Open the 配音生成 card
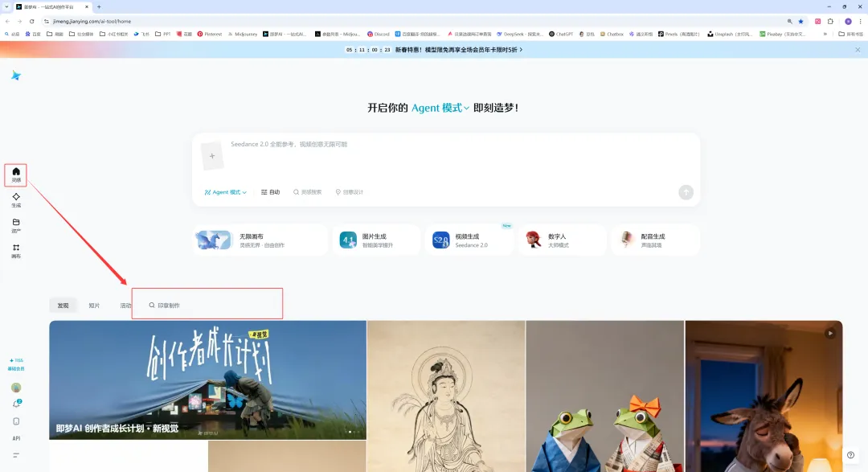 pyautogui.click(x=656, y=240)
